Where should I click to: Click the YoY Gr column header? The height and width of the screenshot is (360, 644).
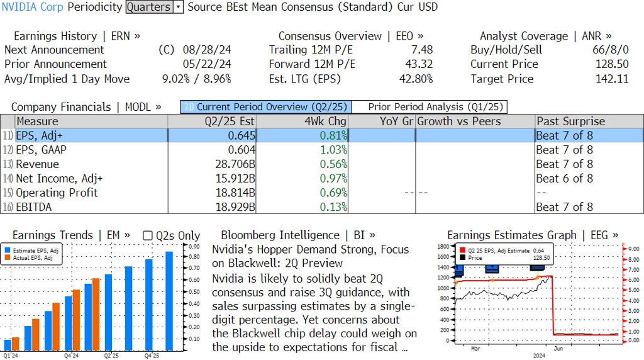pos(382,121)
